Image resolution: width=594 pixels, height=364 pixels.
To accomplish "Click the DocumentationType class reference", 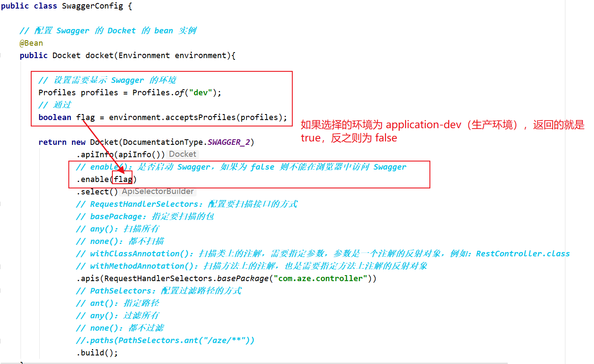I will pyautogui.click(x=163, y=142).
